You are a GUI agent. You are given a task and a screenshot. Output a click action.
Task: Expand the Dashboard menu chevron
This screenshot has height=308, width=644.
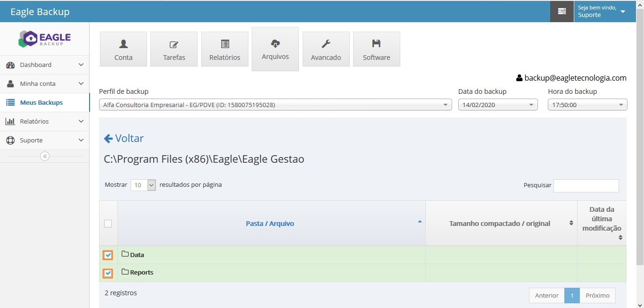click(81, 65)
